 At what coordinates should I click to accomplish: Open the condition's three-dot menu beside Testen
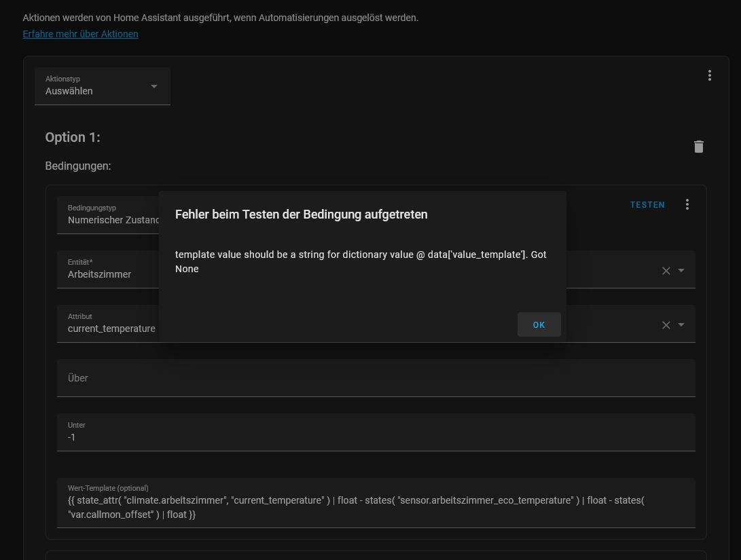[687, 204]
